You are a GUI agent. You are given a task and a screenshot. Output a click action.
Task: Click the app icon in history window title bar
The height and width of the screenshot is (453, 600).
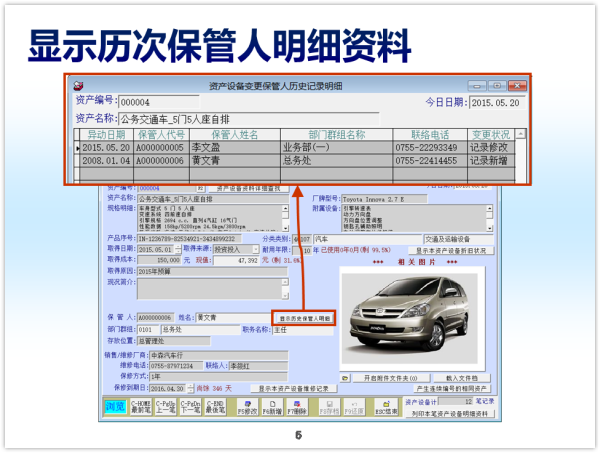pyautogui.click(x=78, y=86)
